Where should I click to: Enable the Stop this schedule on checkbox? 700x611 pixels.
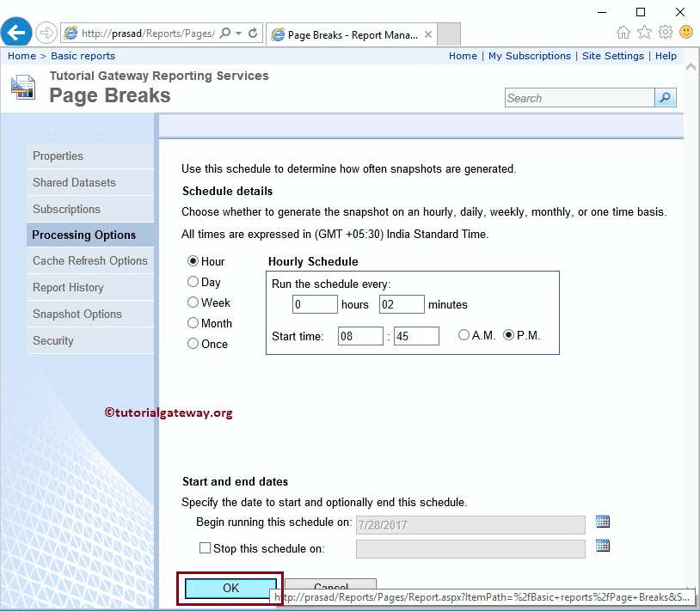(205, 548)
